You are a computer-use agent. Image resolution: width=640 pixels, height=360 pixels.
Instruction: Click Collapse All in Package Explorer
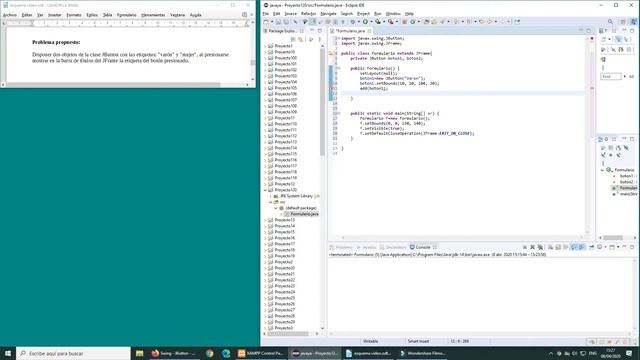[x=293, y=39]
